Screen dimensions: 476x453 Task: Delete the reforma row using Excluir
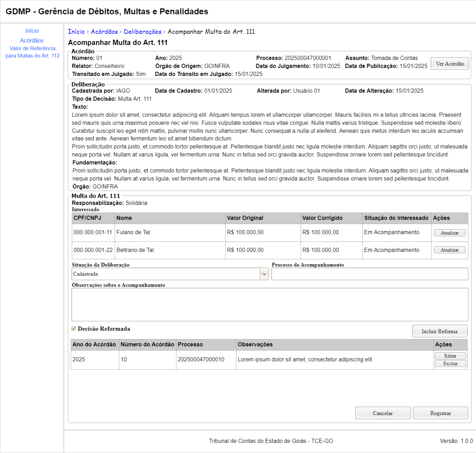tap(450, 363)
